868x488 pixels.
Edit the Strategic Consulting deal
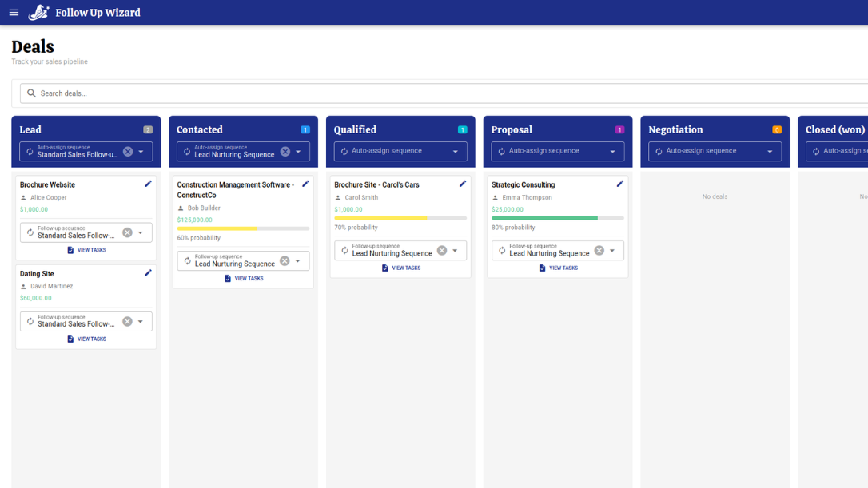point(620,184)
